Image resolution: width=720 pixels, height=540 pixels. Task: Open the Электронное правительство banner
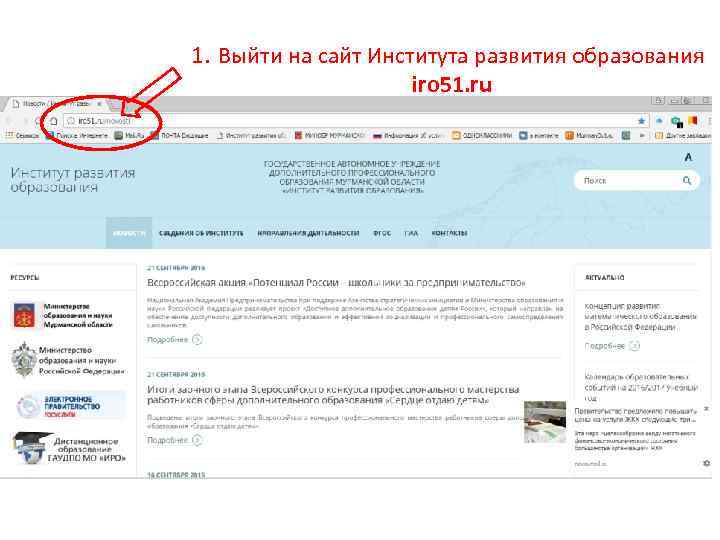(x=71, y=405)
